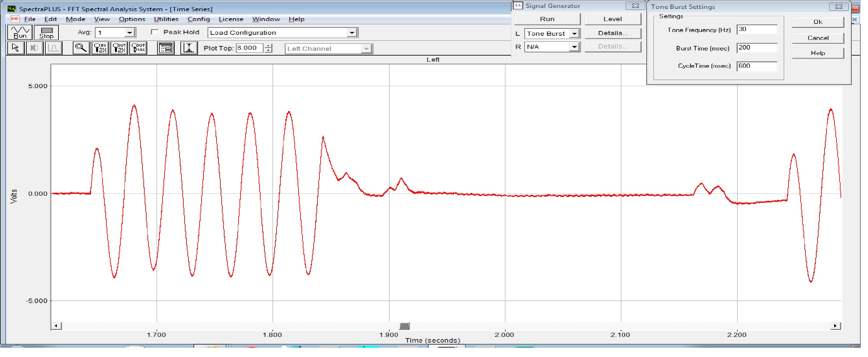Click the Zoom Out 2X icon

pos(119,48)
